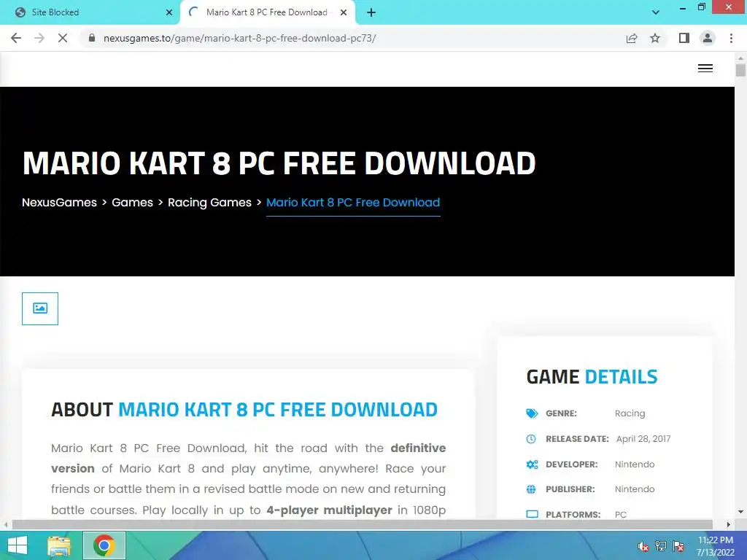Image resolution: width=747 pixels, height=560 pixels.
Task: Click the ABOUT MARIO KART 8 heading
Action: click(244, 410)
